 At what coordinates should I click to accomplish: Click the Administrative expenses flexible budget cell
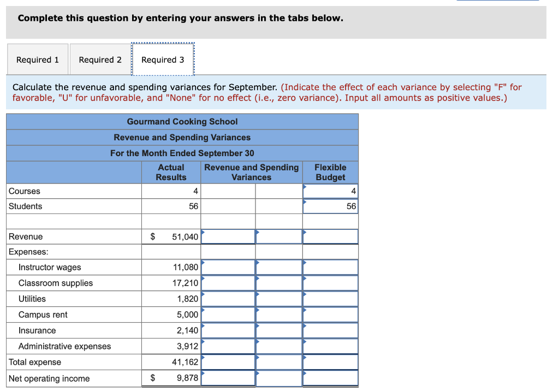(x=331, y=346)
